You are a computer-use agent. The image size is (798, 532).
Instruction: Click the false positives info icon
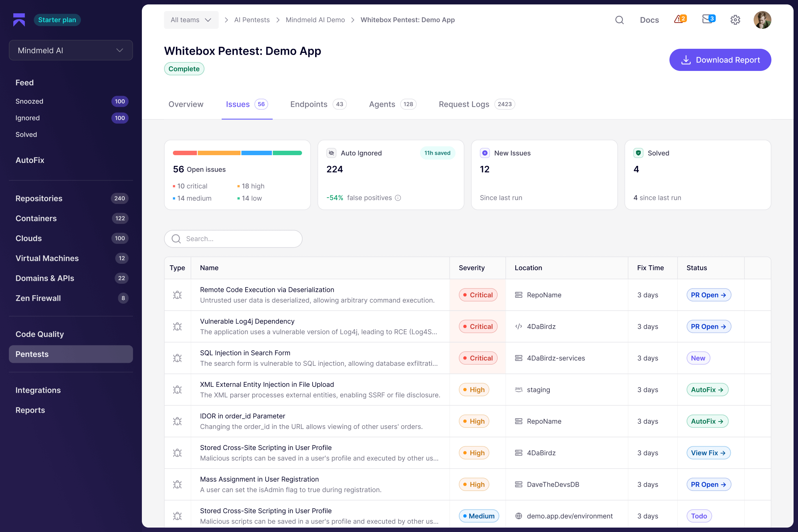click(x=398, y=198)
